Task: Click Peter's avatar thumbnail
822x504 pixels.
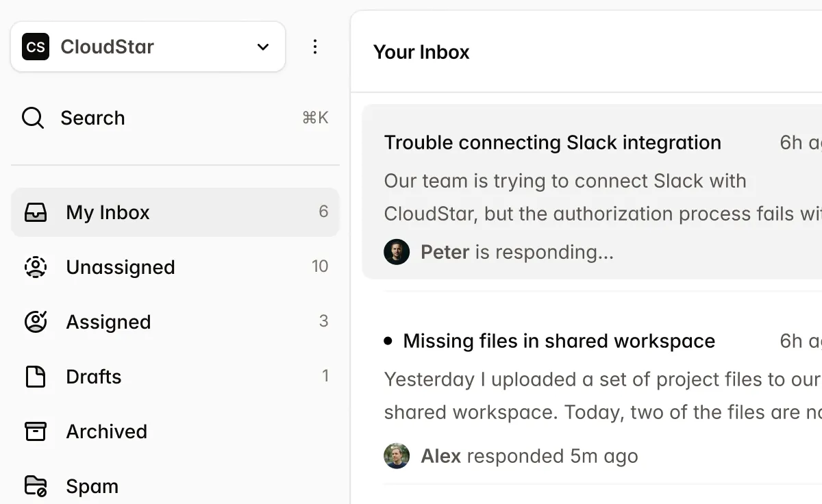Action: [397, 252]
